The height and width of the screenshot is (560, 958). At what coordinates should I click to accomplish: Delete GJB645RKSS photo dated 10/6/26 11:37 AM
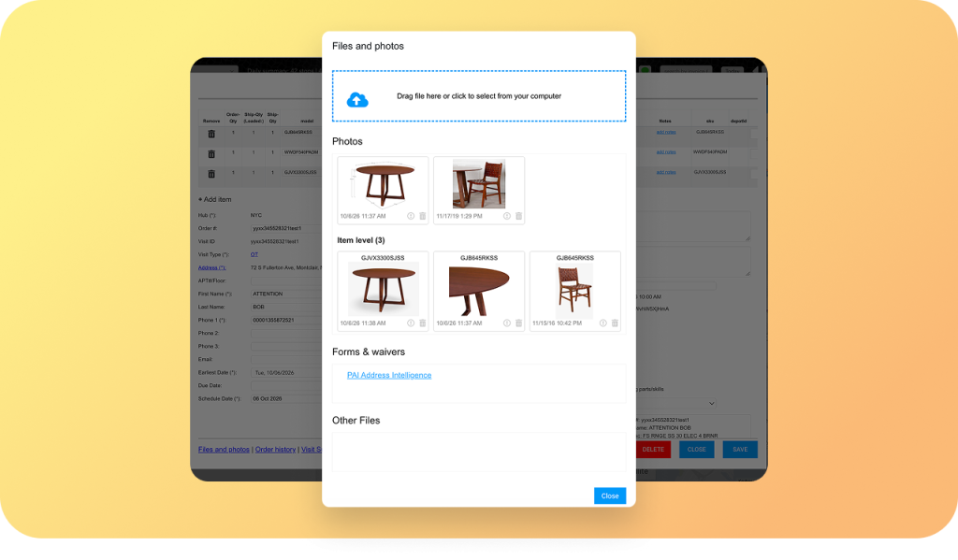[518, 323]
